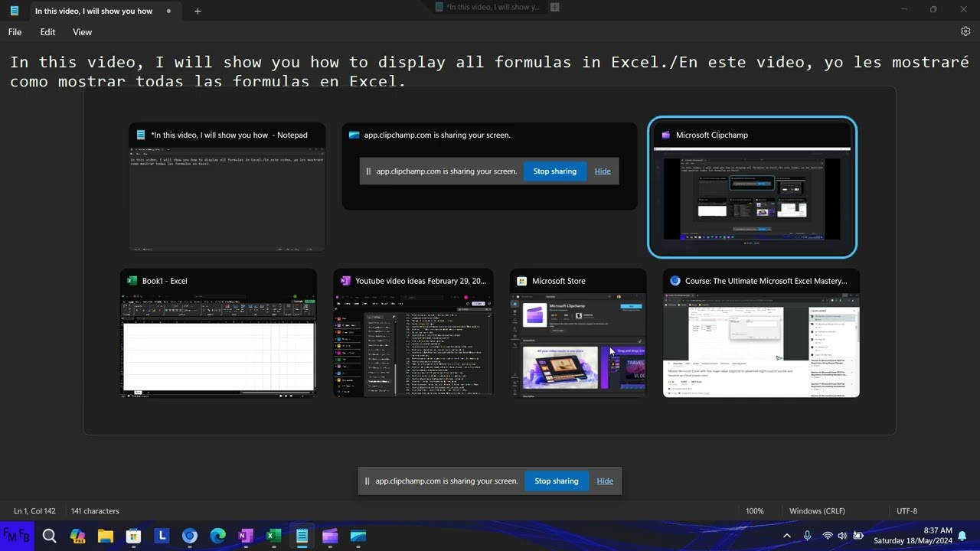Open Wi-Fi network settings in tray
This screenshot has height=551, width=980.
point(827,536)
